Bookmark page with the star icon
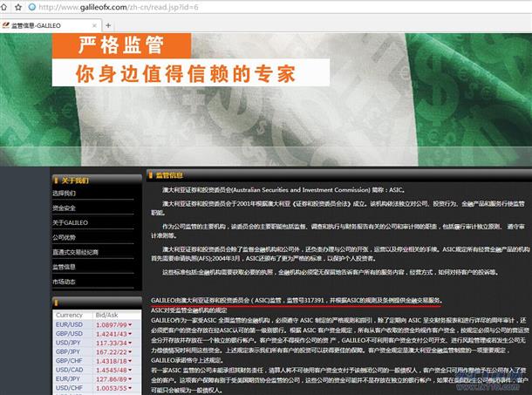The height and width of the screenshot is (395, 532). pyautogui.click(x=18, y=7)
